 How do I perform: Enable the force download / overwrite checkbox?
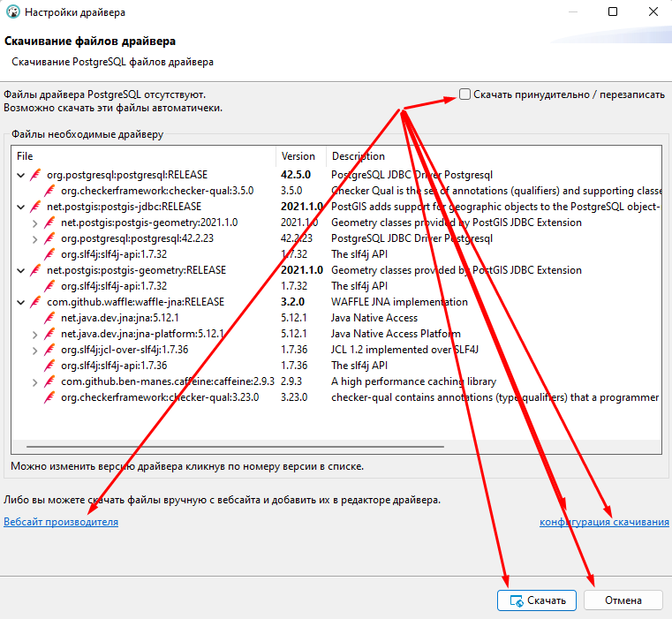[464, 94]
